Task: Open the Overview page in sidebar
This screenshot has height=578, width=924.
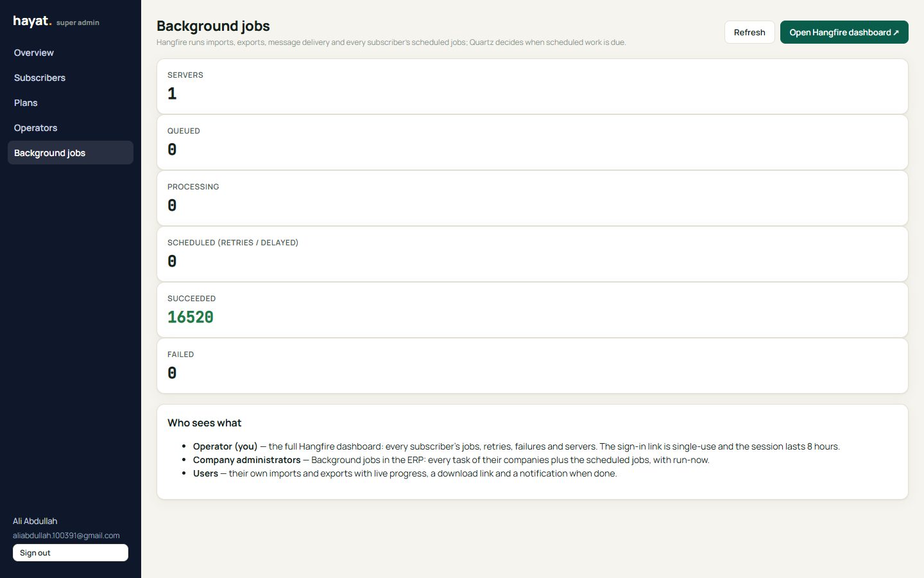Action: click(x=70, y=53)
